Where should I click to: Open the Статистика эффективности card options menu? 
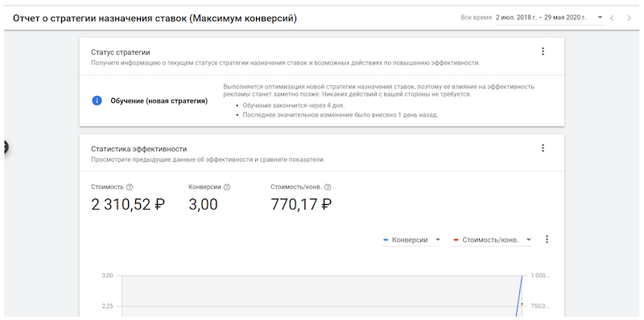543,148
